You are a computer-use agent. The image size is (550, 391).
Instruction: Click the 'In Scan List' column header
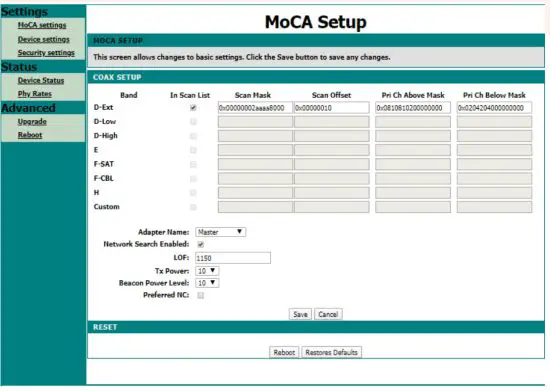(x=190, y=95)
